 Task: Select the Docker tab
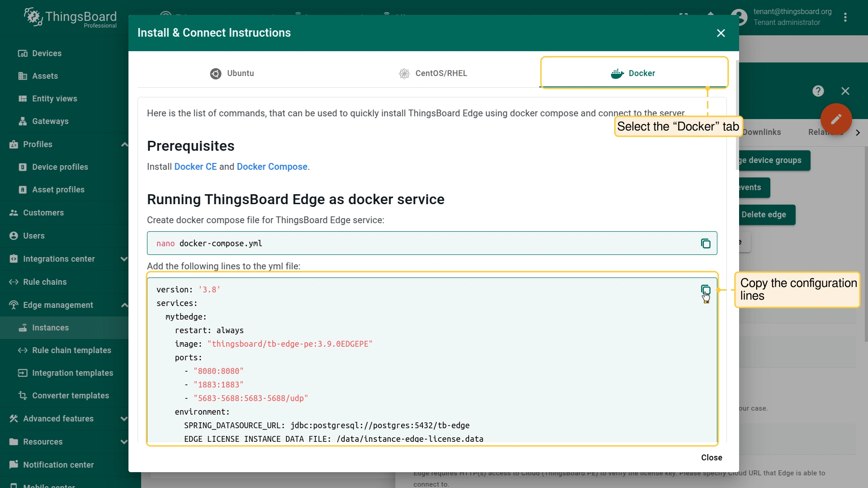click(x=633, y=73)
